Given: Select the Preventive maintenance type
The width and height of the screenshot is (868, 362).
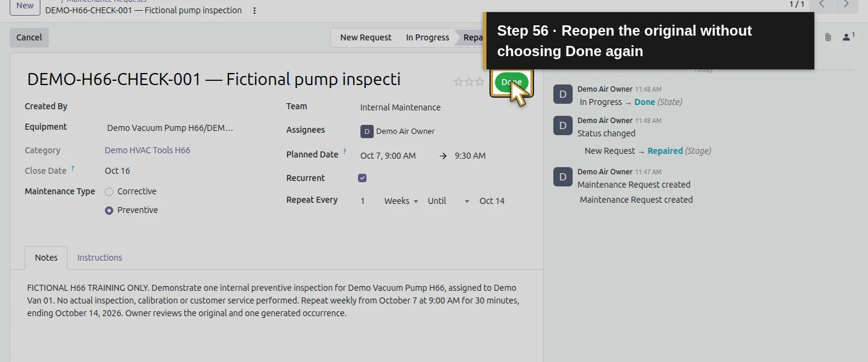Looking at the screenshot, I should [109, 211].
